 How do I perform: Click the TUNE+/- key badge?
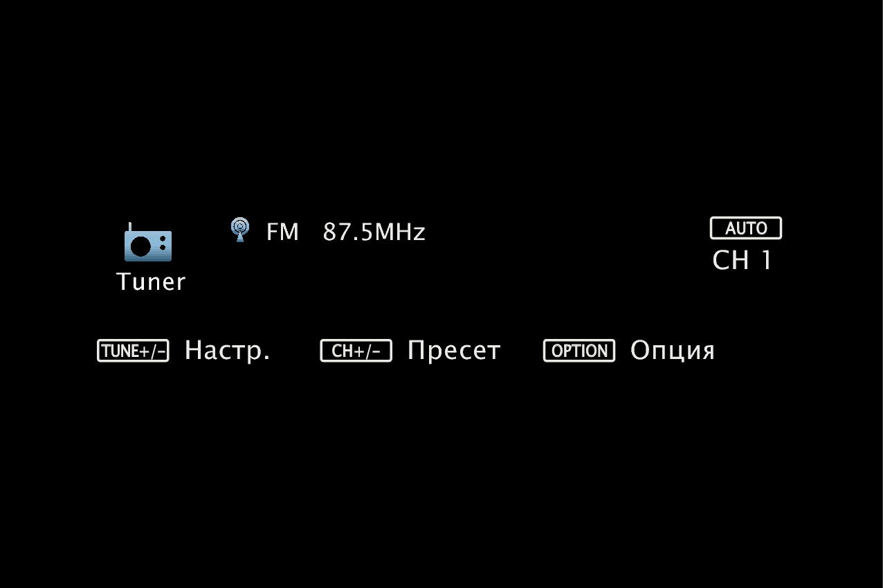(133, 351)
